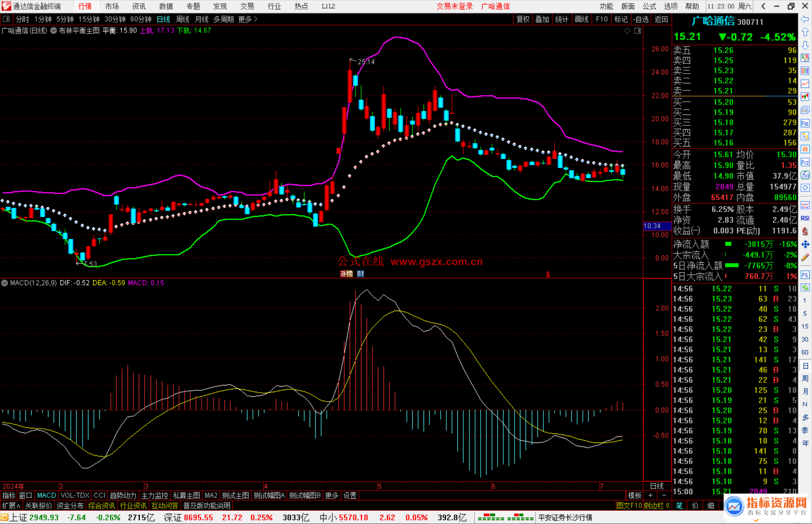Expand 更多 in the indicator tab bar

pyautogui.click(x=331, y=495)
